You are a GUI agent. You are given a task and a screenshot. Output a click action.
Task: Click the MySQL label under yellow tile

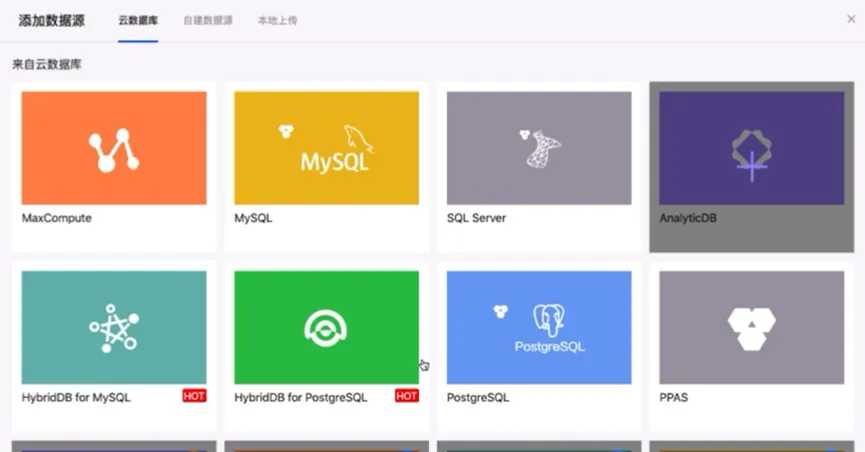pos(253,218)
